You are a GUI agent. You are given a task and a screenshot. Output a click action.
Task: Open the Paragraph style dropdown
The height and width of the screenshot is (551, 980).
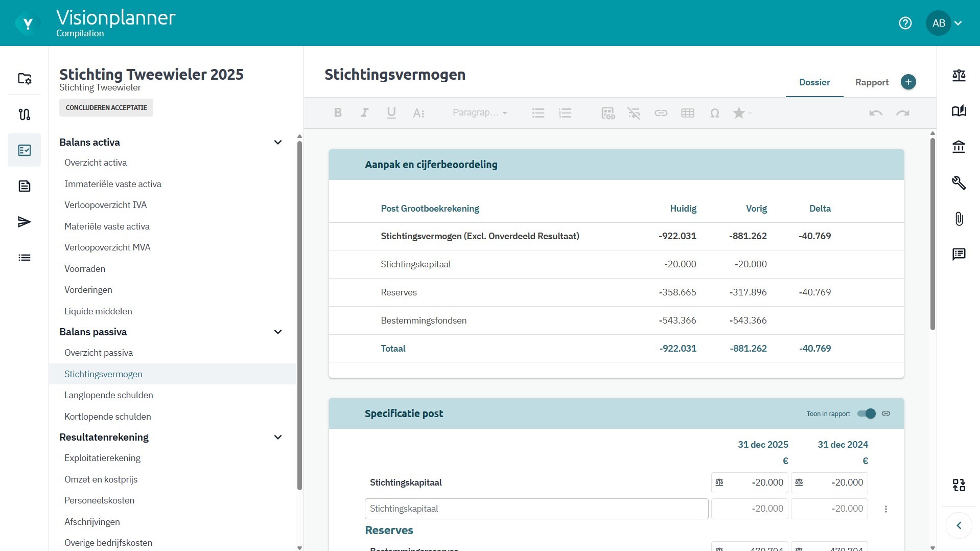click(x=479, y=113)
